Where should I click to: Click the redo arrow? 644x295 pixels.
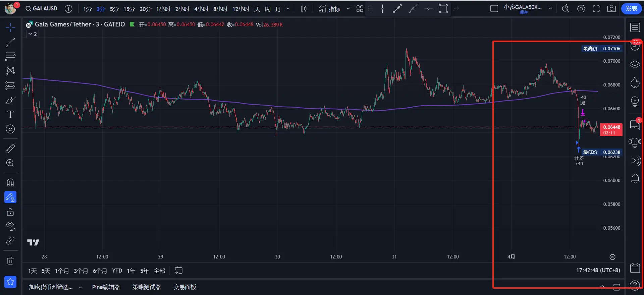[x=456, y=9]
